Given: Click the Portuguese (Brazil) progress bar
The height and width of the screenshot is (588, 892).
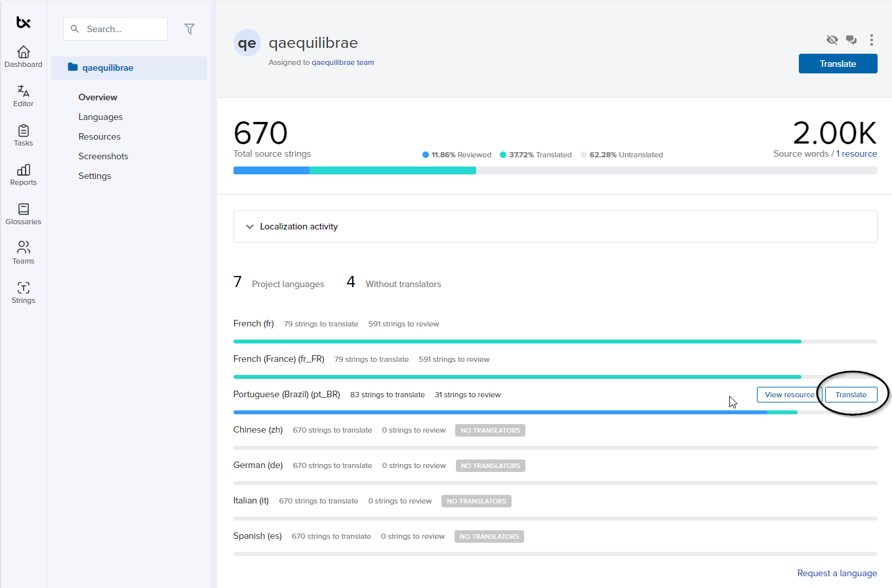Looking at the screenshot, I should (x=498, y=412).
